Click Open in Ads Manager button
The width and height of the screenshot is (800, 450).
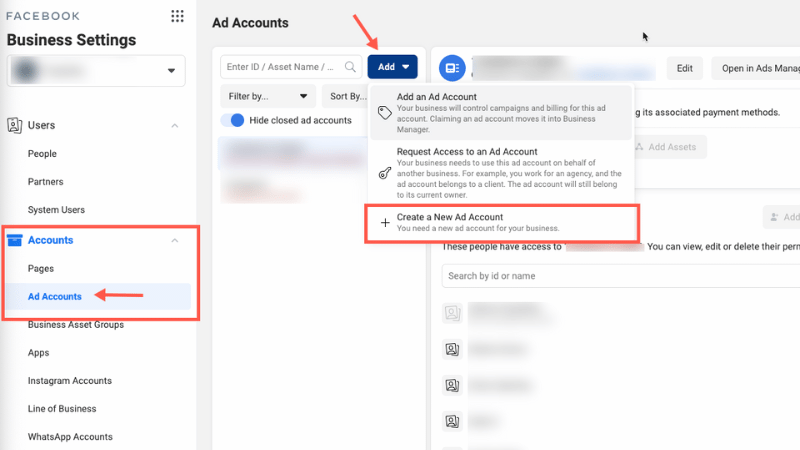pyautogui.click(x=756, y=68)
